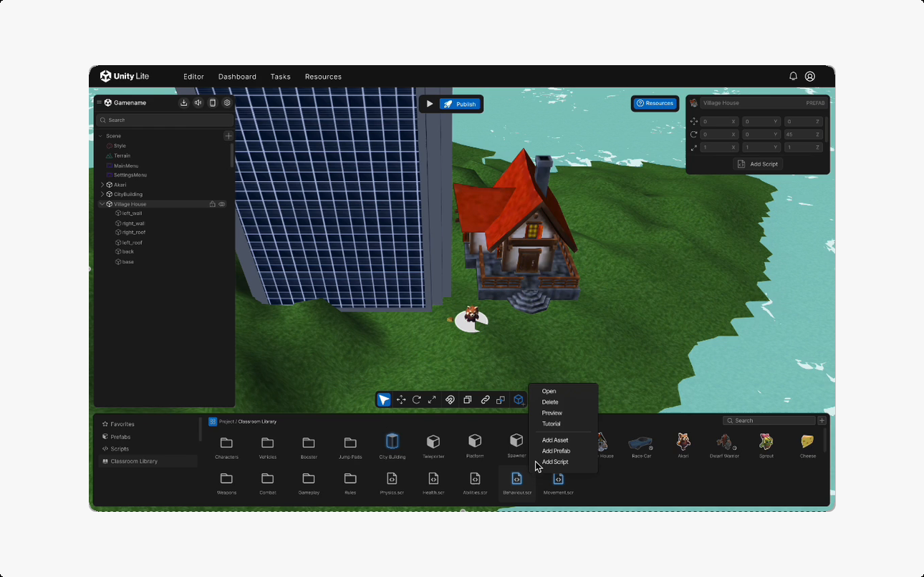Click the Search field in Classroom Library
924x577 pixels.
(x=769, y=420)
